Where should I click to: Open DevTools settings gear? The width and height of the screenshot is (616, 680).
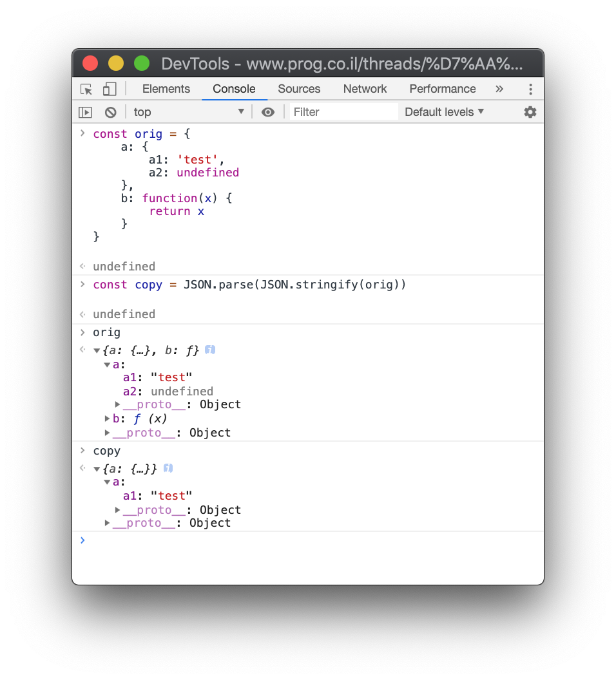click(530, 111)
